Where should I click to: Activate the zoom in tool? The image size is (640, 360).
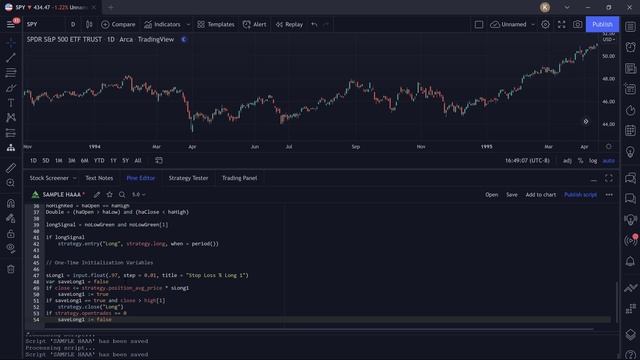point(11,183)
